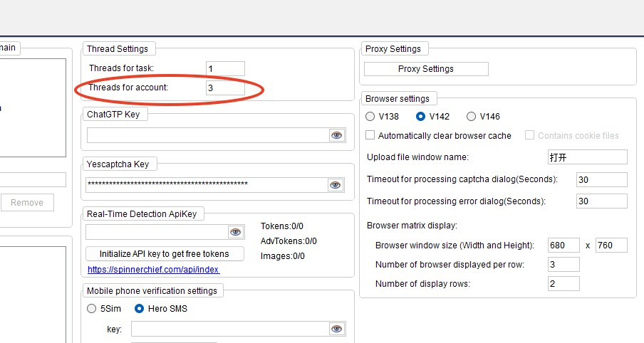Click the Thread Settings group title
The image size is (644, 343).
point(118,49)
